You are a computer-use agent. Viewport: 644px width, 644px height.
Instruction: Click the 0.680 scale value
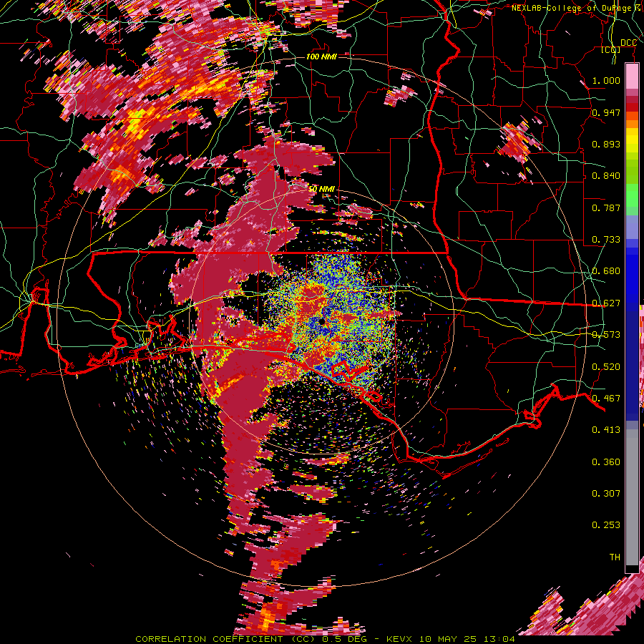tap(606, 270)
